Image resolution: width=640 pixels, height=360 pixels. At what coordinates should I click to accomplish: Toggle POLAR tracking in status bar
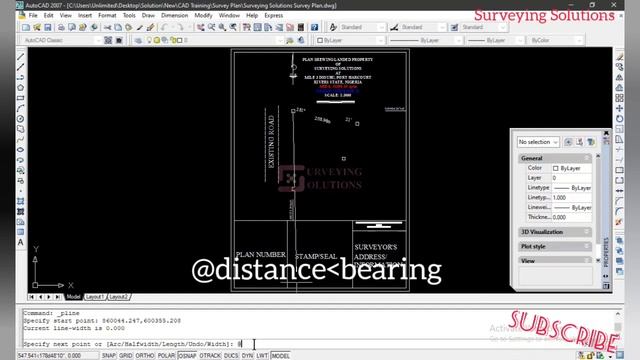coord(166,356)
